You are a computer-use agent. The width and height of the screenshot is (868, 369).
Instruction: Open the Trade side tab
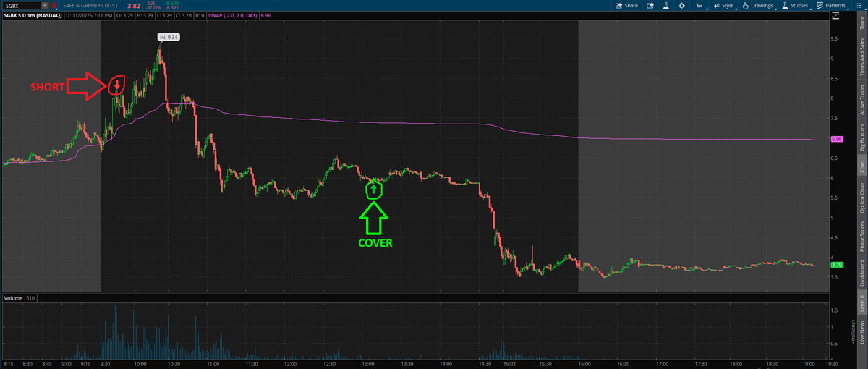(x=861, y=22)
